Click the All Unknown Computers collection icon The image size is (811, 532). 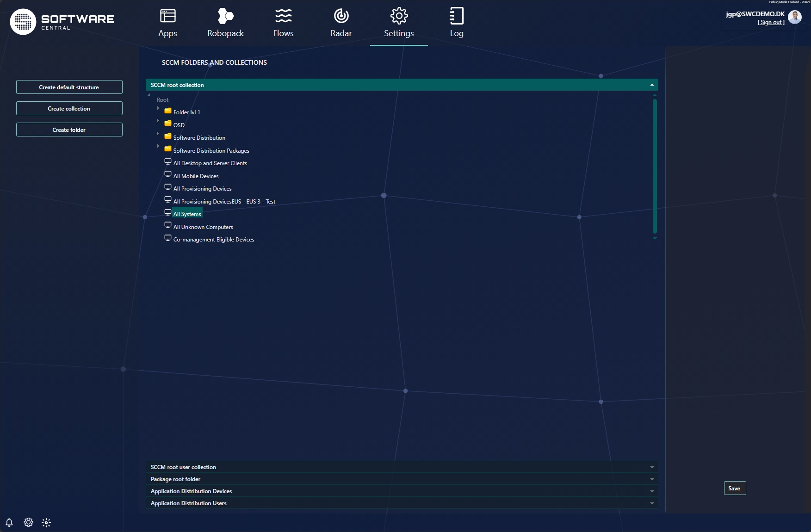tap(168, 225)
